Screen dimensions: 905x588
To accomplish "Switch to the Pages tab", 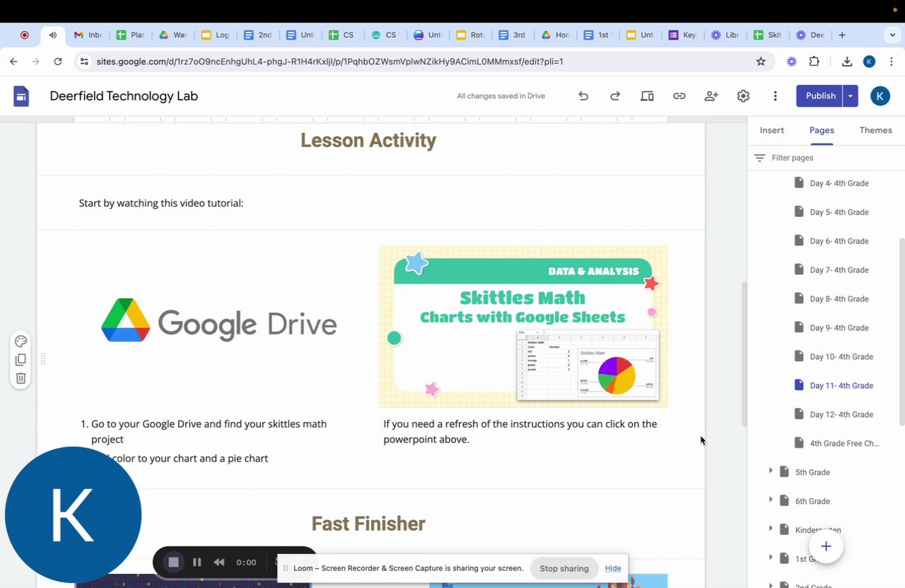I will click(822, 130).
